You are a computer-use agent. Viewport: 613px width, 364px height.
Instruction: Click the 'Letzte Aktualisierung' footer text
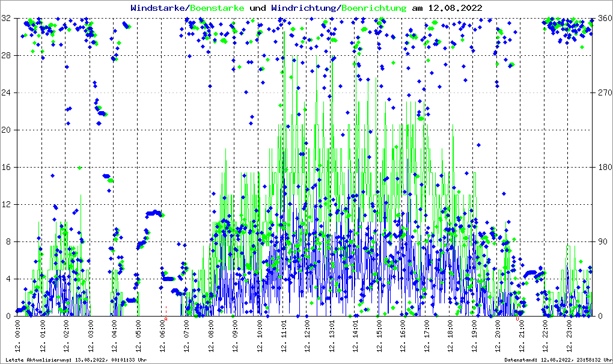click(x=75, y=360)
